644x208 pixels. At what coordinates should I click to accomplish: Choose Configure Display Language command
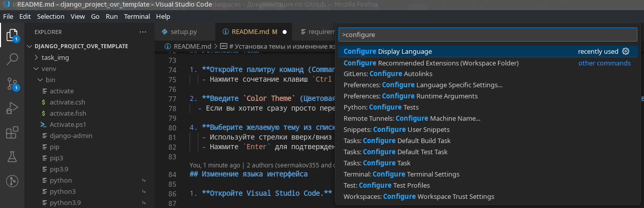point(388,51)
